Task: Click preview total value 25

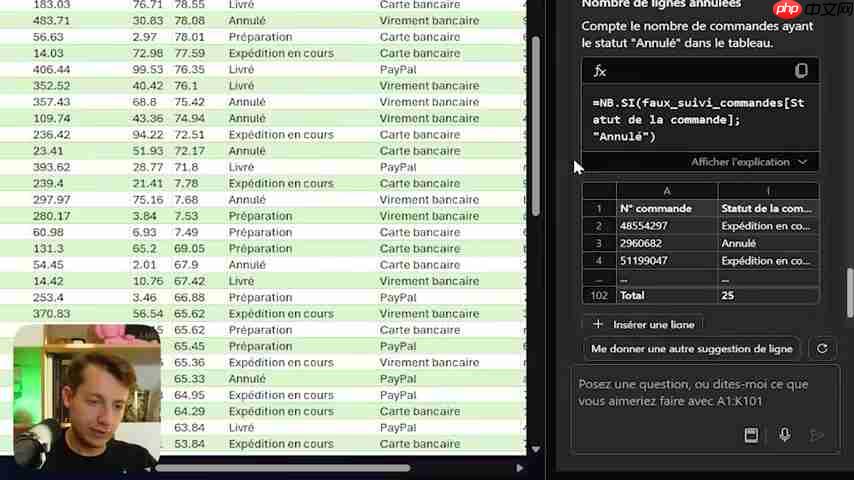Action: [x=728, y=295]
